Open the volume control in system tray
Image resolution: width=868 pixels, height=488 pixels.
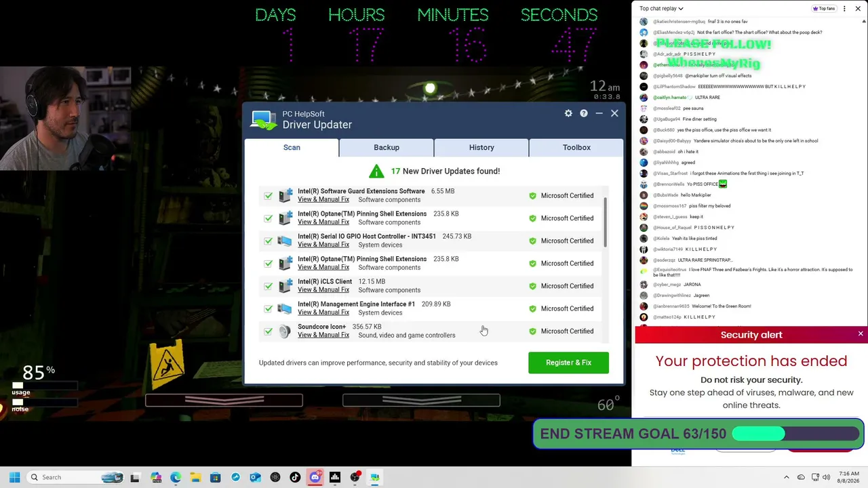(x=826, y=477)
